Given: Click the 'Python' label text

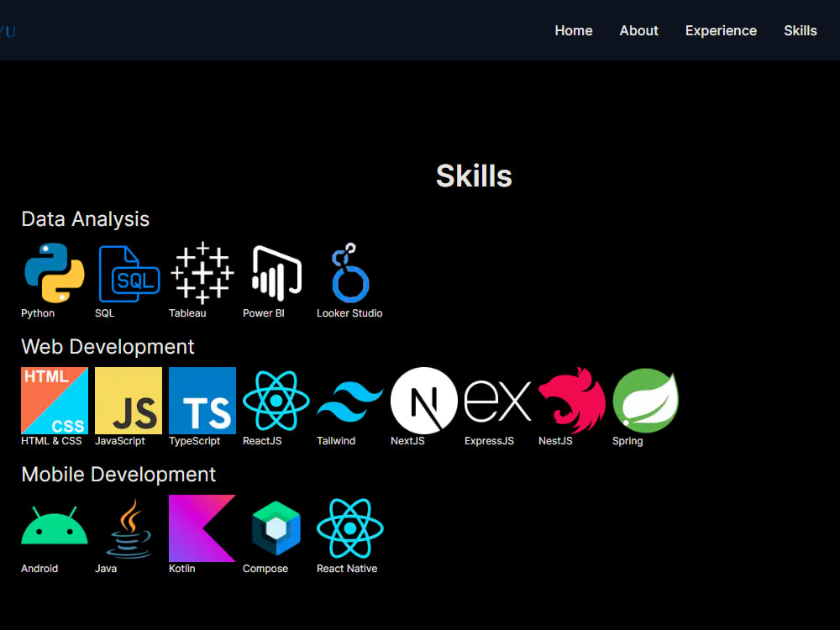Looking at the screenshot, I should coord(38,313).
